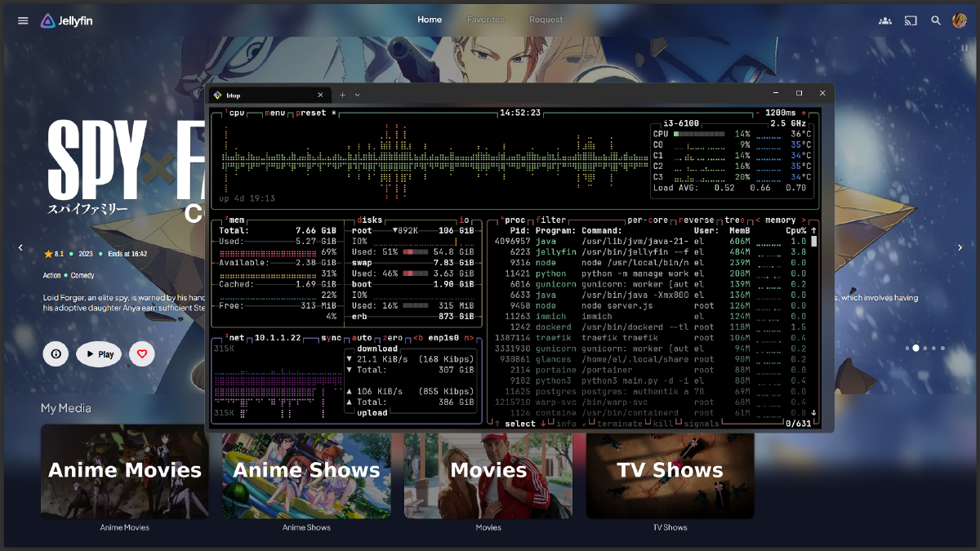
Task: Open the cast to device icon
Action: [x=911, y=20]
